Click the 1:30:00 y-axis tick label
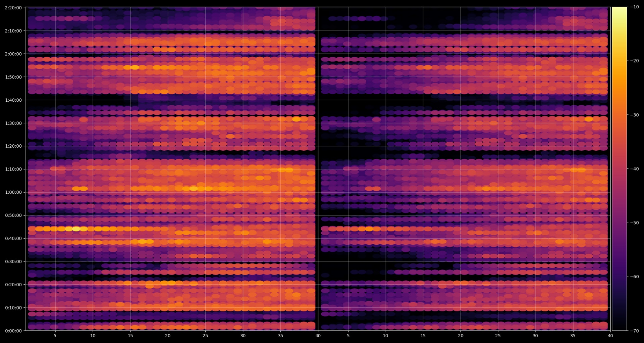Viewport: 644px width, 343px height. pyautogui.click(x=13, y=123)
